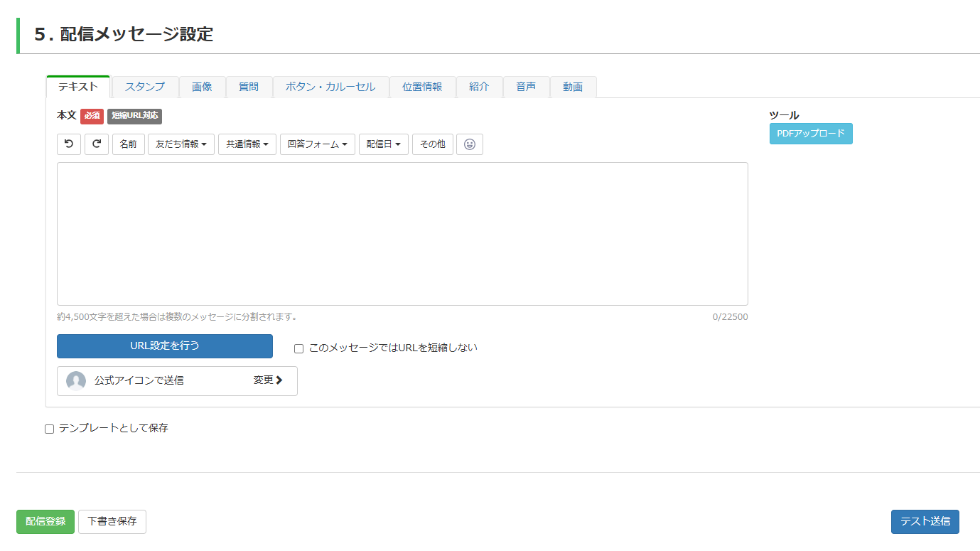This screenshot has height=551, width=980.
Task: Click the green 配信登録 button
Action: click(45, 521)
